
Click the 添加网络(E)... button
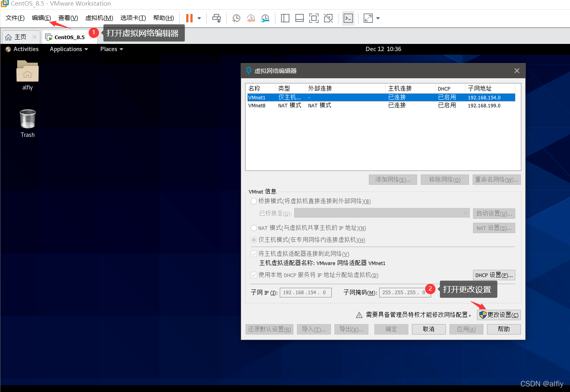(x=393, y=180)
